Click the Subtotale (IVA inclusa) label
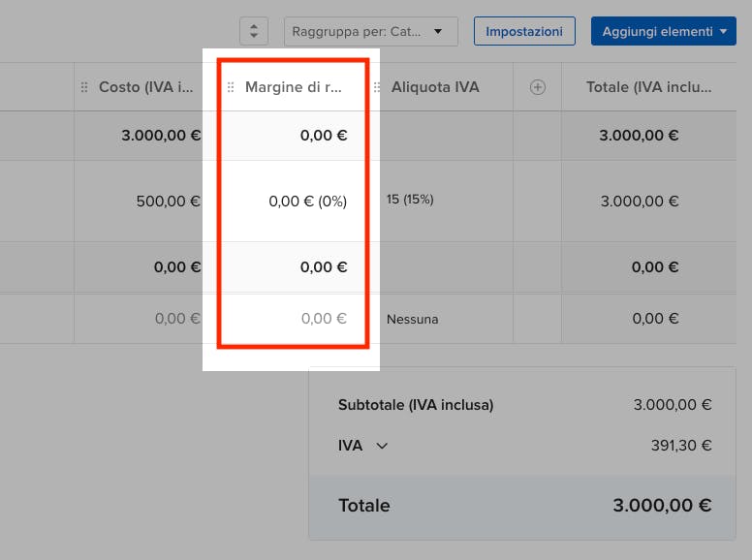This screenshot has width=752, height=560. pos(416,405)
